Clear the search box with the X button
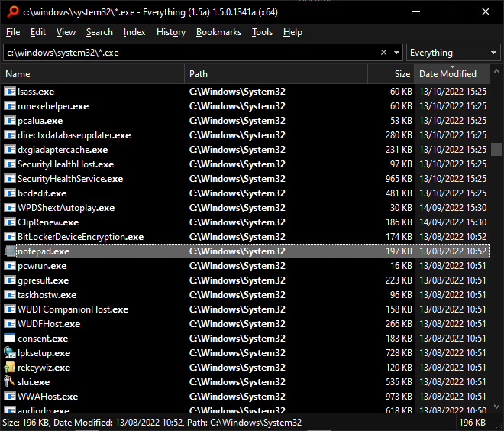The image size is (504, 431). (x=383, y=53)
